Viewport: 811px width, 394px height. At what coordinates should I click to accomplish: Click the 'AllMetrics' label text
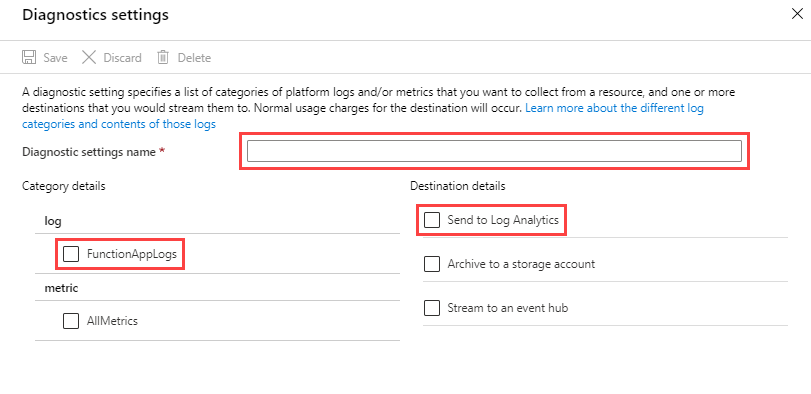pos(112,321)
